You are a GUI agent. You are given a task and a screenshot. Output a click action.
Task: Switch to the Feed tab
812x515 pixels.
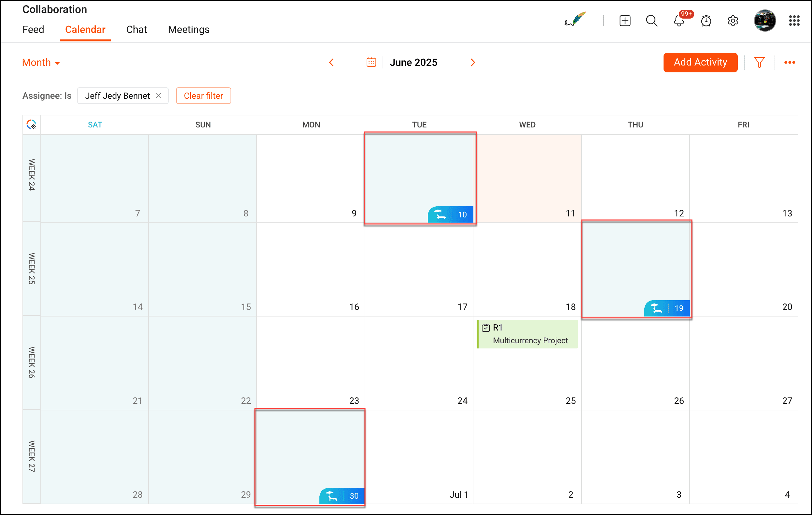coord(33,30)
